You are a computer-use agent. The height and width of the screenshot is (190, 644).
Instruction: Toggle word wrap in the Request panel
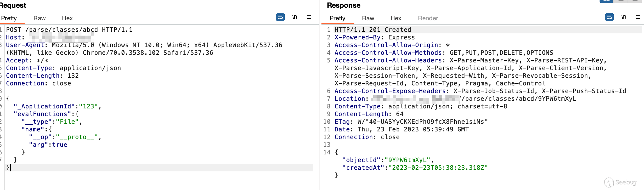coord(280,17)
